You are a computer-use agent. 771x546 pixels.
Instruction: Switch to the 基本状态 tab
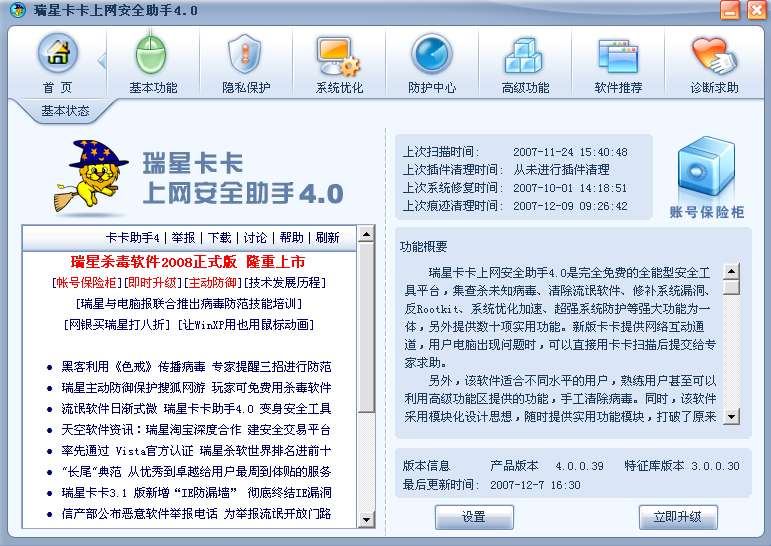(x=65, y=111)
